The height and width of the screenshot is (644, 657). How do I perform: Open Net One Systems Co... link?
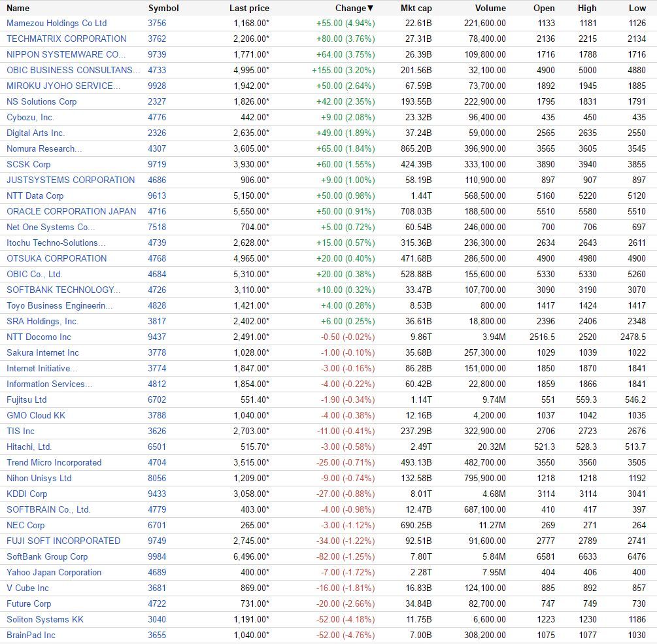tap(51, 227)
